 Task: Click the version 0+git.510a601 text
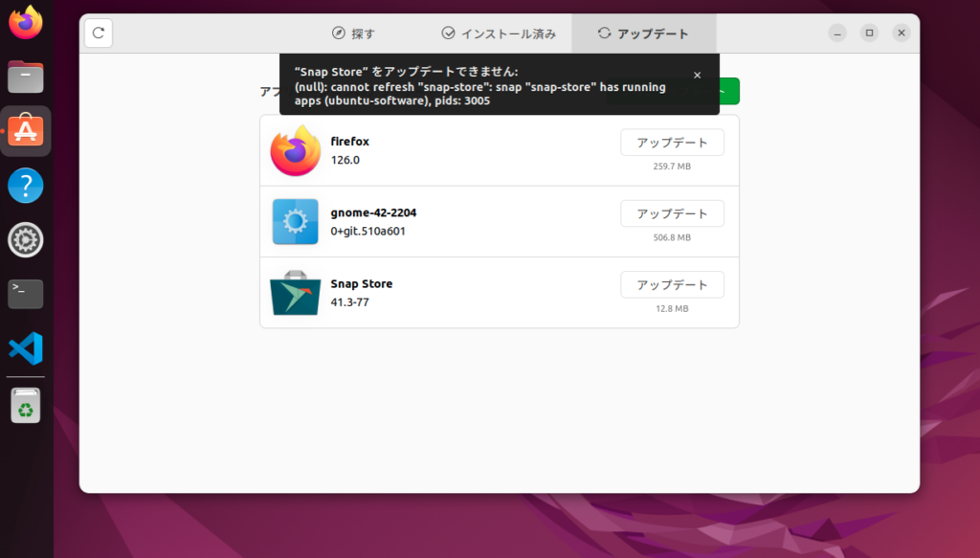tap(368, 232)
